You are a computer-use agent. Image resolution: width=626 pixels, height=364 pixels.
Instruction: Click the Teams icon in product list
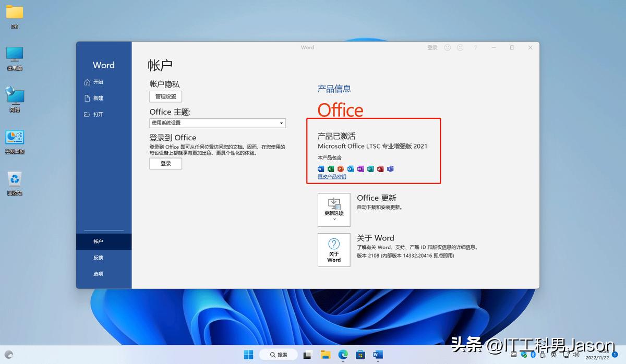click(x=390, y=169)
